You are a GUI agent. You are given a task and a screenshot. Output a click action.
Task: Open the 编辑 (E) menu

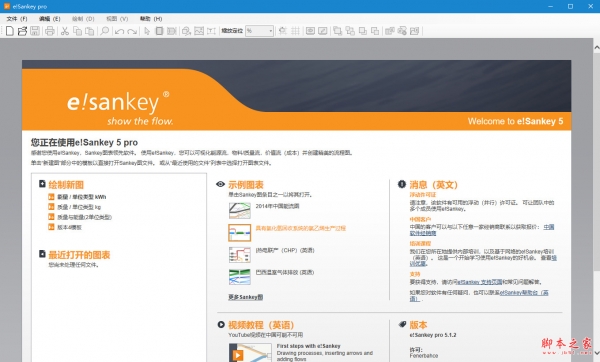click(50, 19)
